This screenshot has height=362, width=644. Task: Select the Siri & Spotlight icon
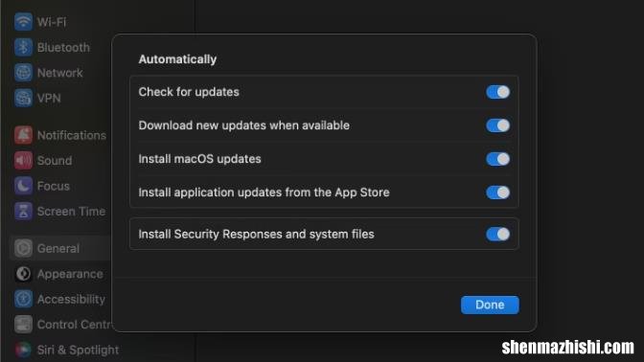[x=23, y=350]
